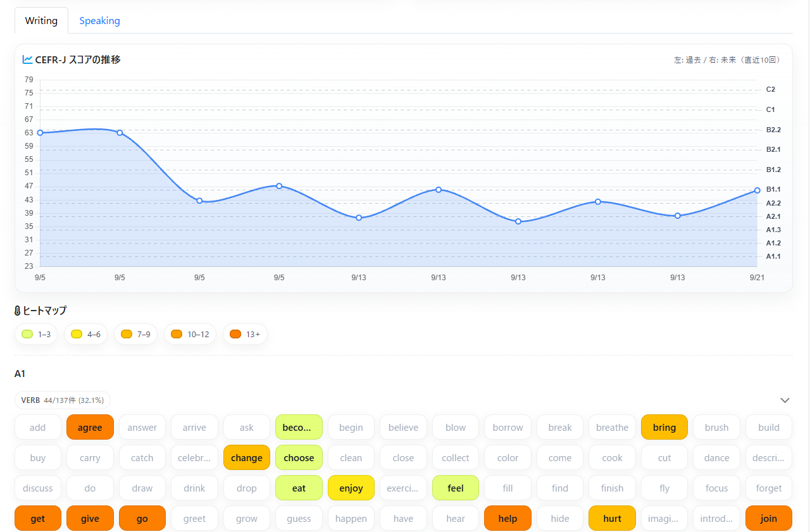Select the "go" verb chip

(x=142, y=519)
